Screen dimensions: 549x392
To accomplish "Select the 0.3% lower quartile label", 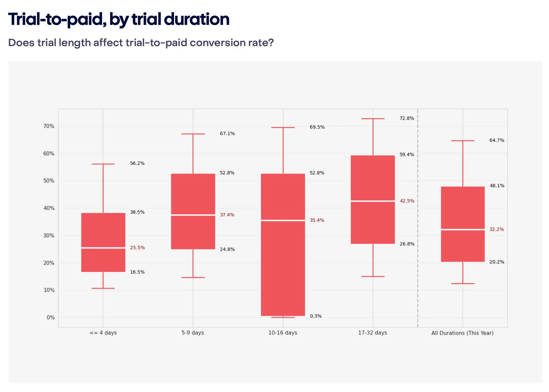I will point(316,316).
